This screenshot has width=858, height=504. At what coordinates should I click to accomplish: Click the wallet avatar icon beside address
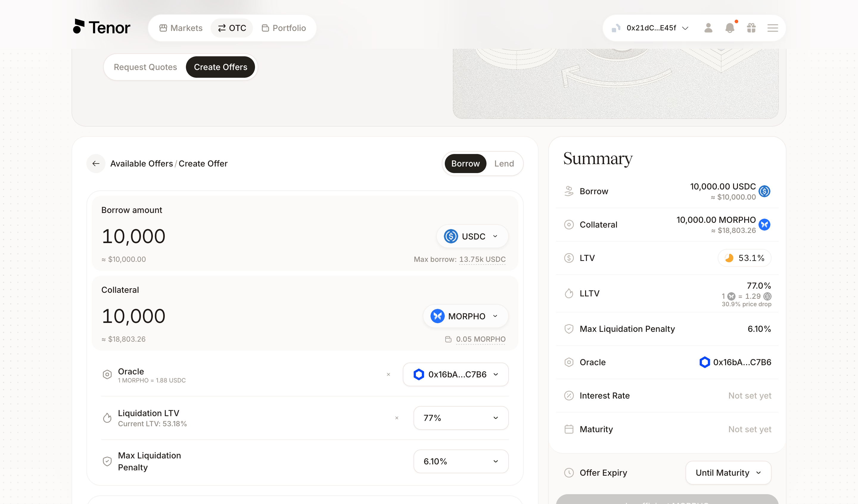[x=616, y=28]
